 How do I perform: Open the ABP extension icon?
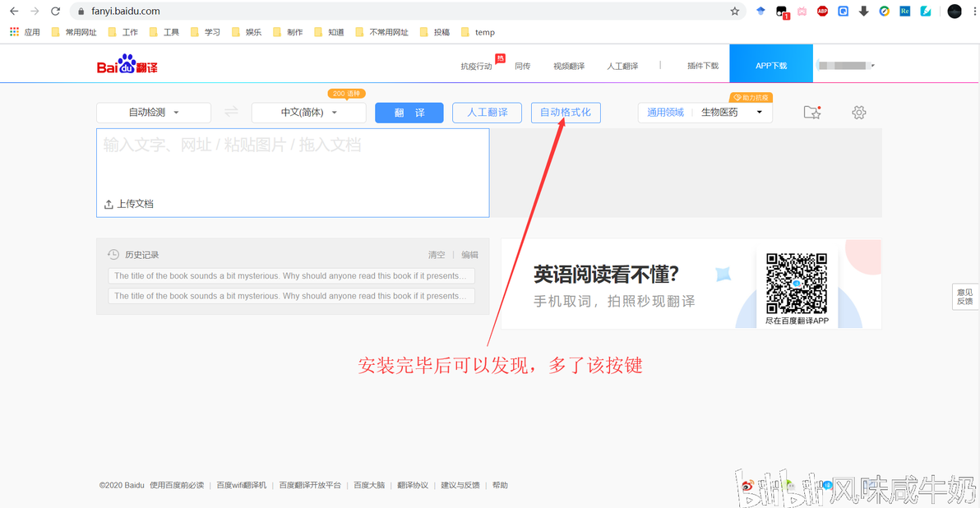pyautogui.click(x=822, y=12)
